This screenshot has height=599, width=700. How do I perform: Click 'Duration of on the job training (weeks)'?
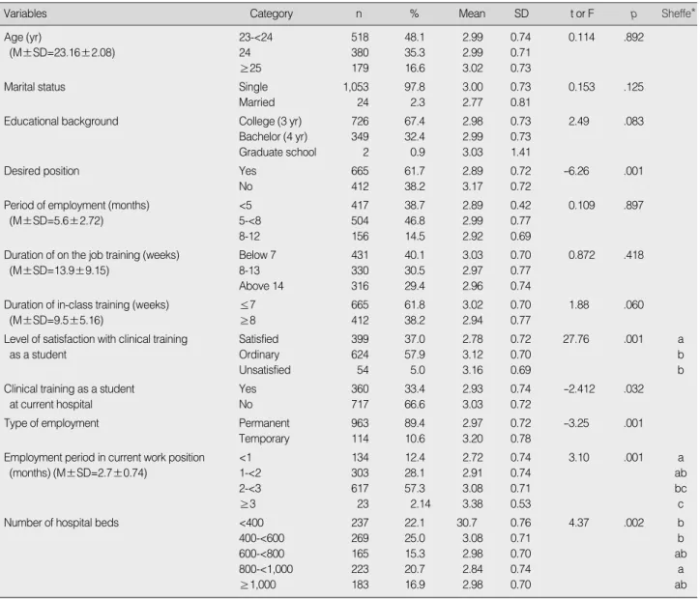coord(92,255)
